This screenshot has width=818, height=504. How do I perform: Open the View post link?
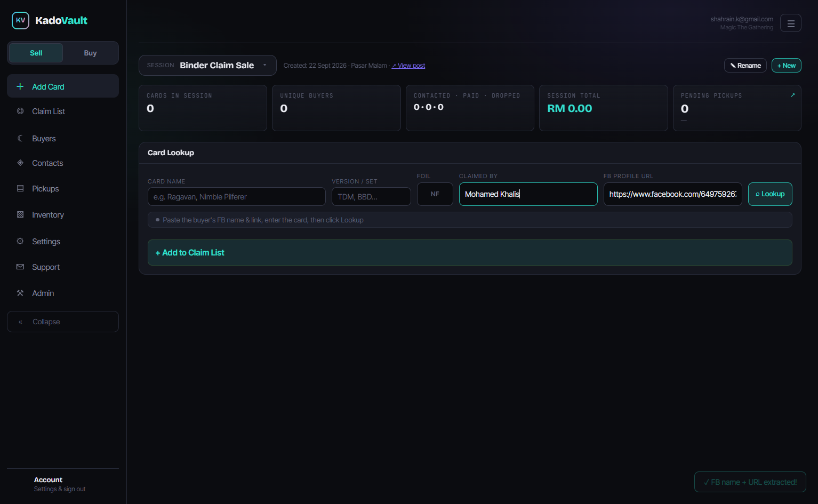[408, 66]
